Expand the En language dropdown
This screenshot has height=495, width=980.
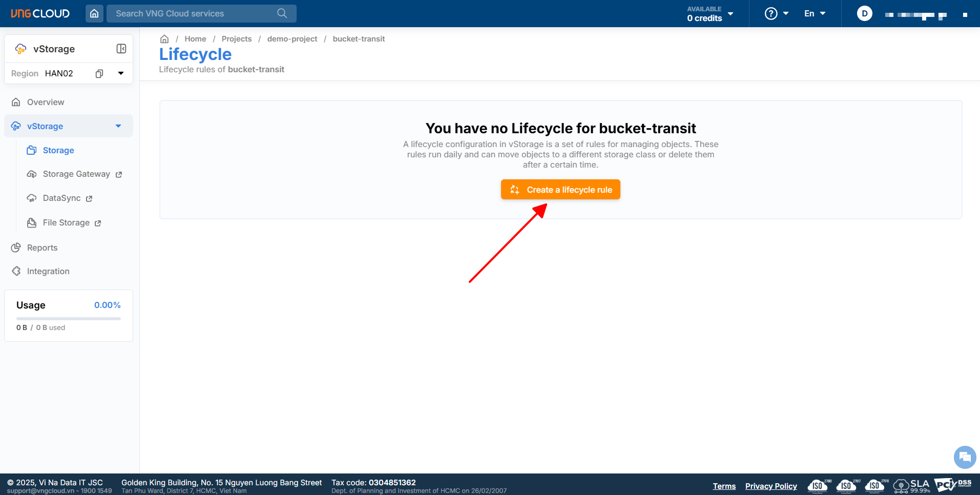(x=815, y=13)
